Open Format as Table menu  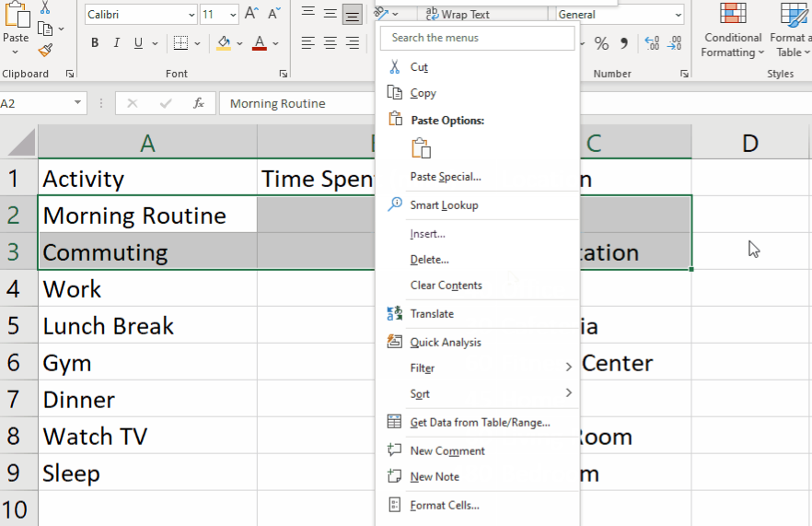[791, 29]
